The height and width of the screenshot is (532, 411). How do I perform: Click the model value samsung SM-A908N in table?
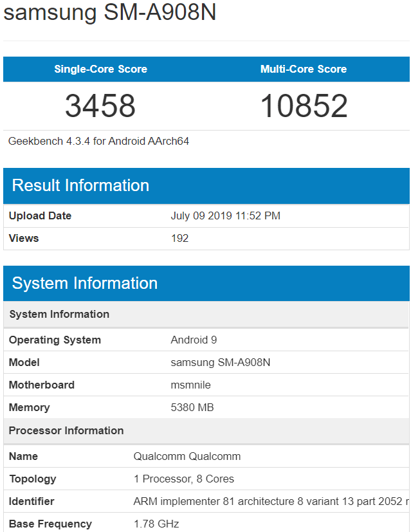(x=221, y=362)
